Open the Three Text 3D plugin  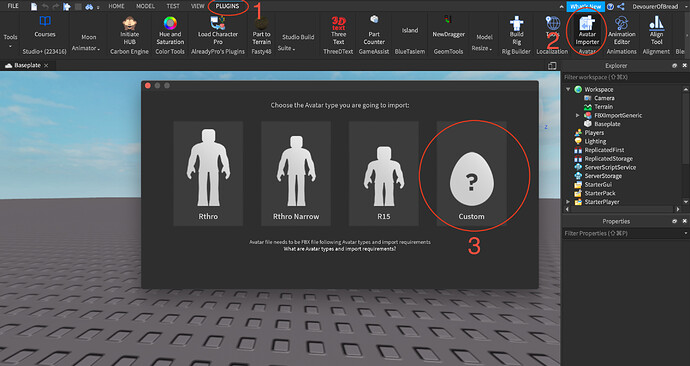click(x=338, y=31)
